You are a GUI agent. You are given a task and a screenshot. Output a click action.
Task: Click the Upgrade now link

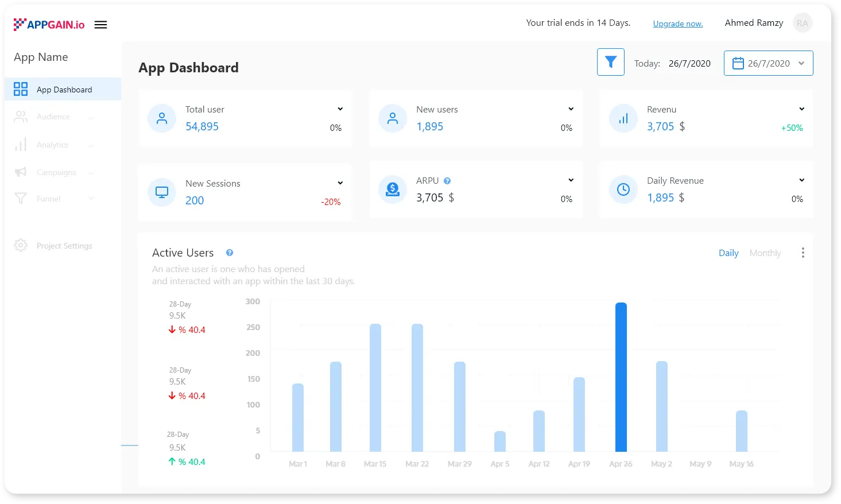(677, 24)
